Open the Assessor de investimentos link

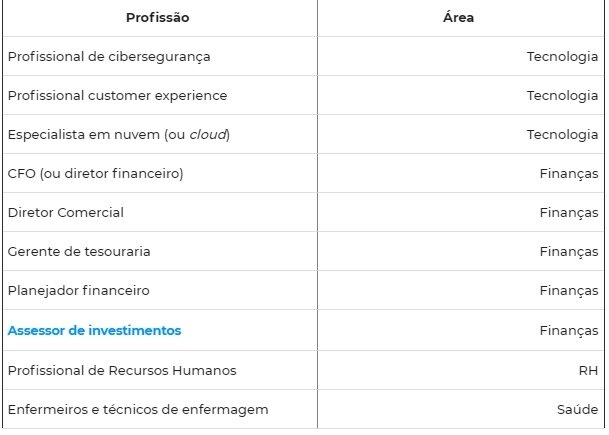coord(95,330)
